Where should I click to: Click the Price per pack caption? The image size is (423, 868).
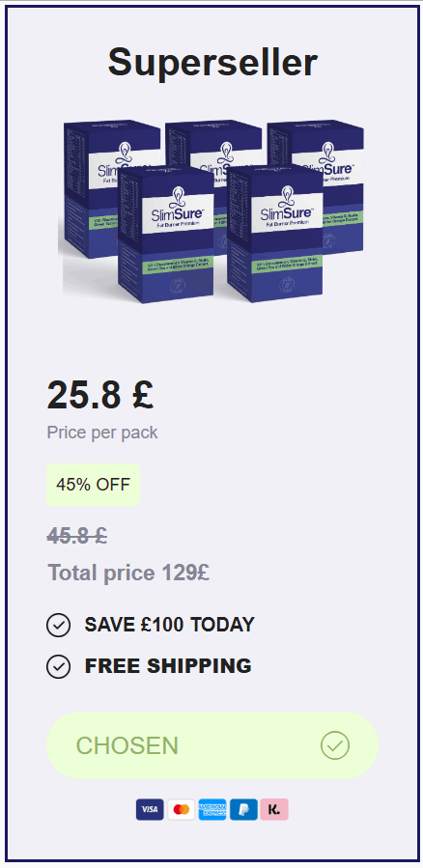(x=102, y=432)
